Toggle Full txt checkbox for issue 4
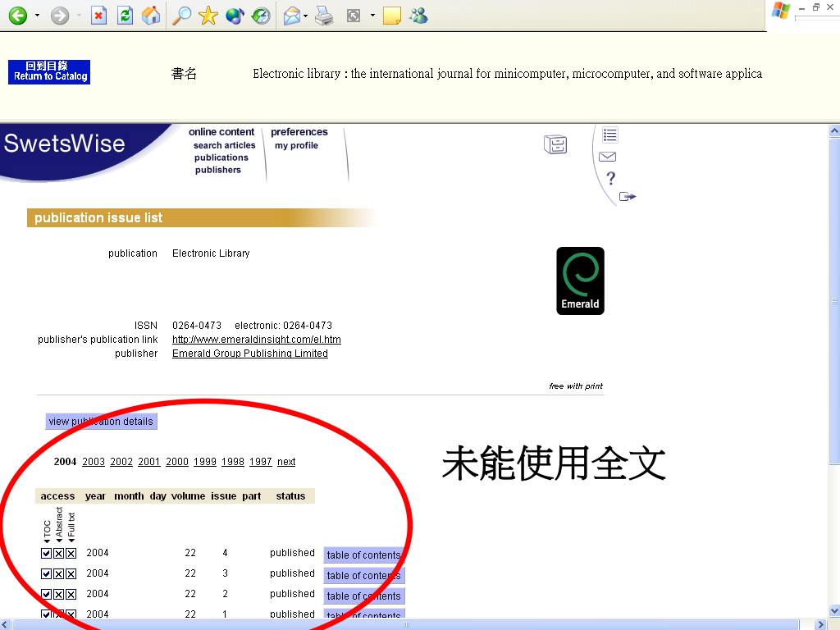This screenshot has width=840, height=630. click(x=71, y=554)
